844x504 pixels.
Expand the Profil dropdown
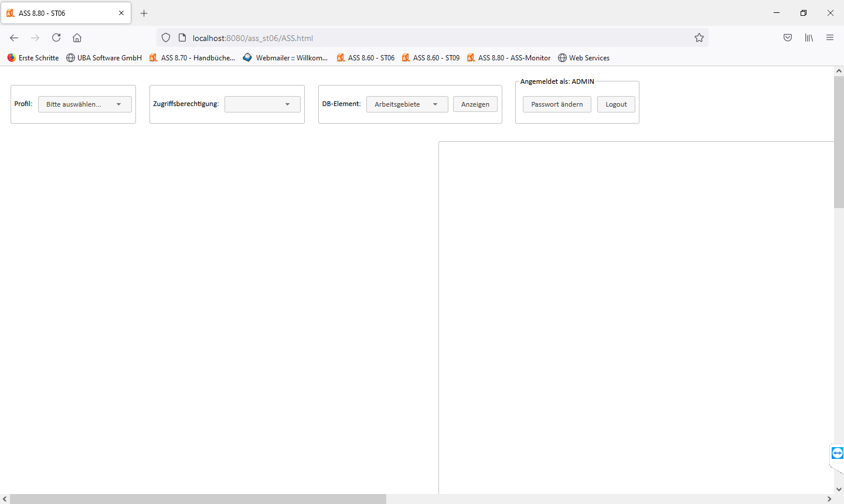(85, 104)
